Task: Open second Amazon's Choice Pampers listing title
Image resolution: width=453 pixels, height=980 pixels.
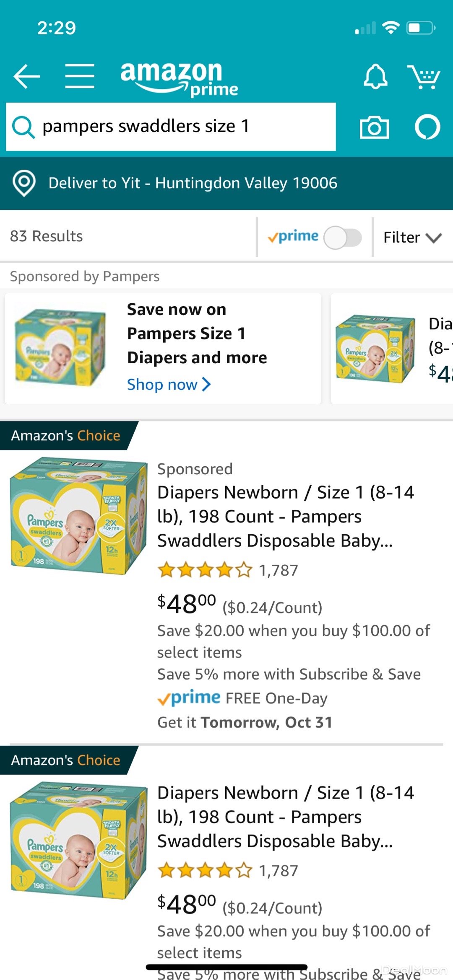Action: point(285,817)
